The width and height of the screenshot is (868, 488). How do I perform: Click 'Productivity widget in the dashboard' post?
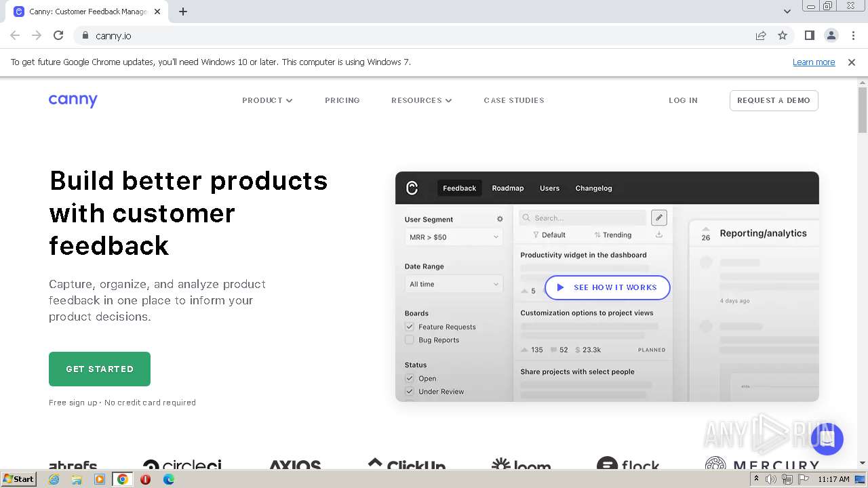583,255
